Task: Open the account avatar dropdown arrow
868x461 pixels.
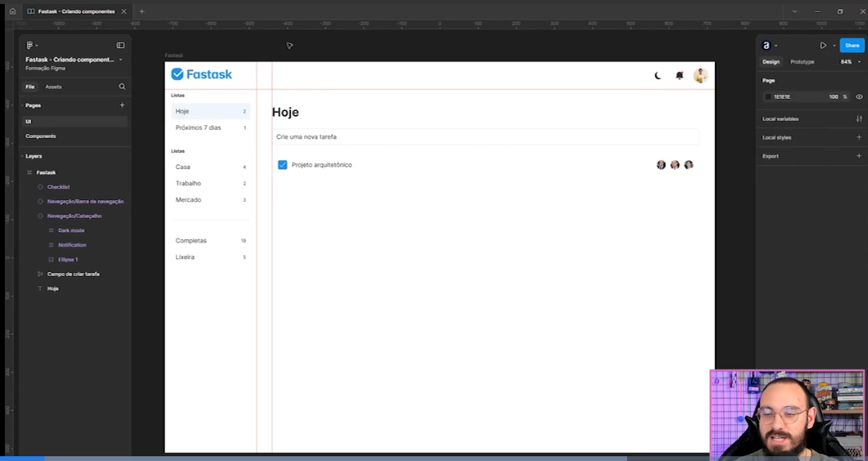Action: (775, 45)
